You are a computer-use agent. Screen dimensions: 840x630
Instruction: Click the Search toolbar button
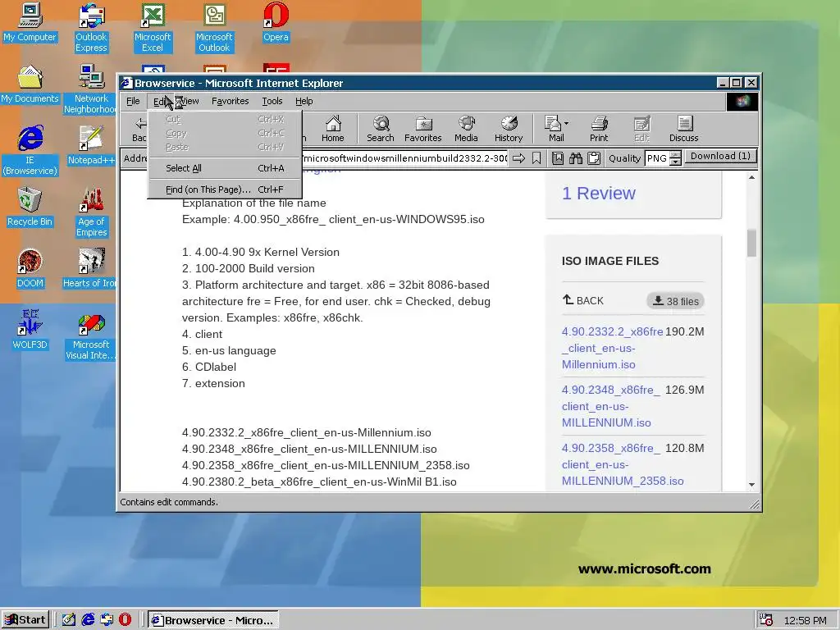click(x=381, y=129)
